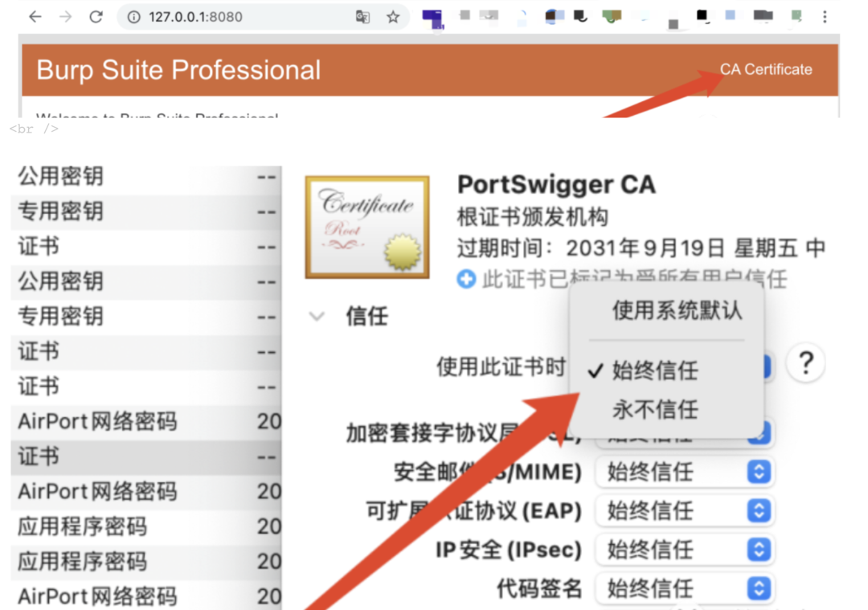This screenshot has height=610, width=868.
Task: Open the 可扩展认证协议 (EAP) trust dropdown
Action: [x=684, y=511]
